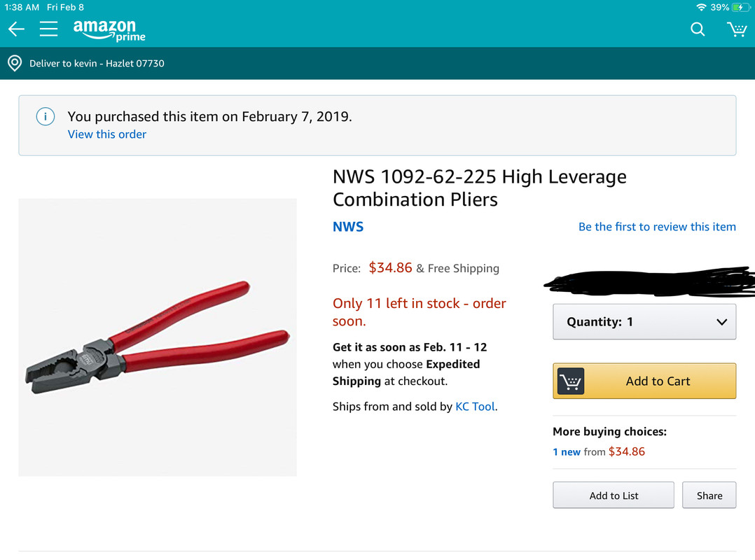Tap the back arrow icon

(16, 29)
